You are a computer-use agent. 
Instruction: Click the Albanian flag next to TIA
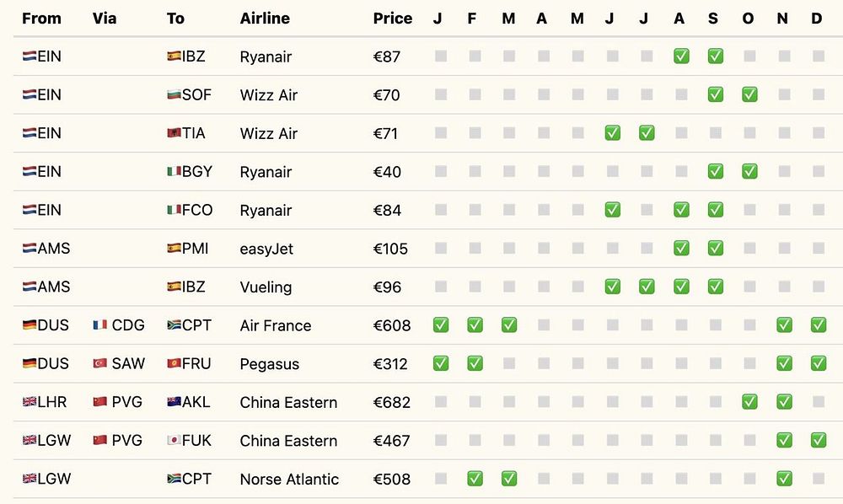click(x=175, y=133)
